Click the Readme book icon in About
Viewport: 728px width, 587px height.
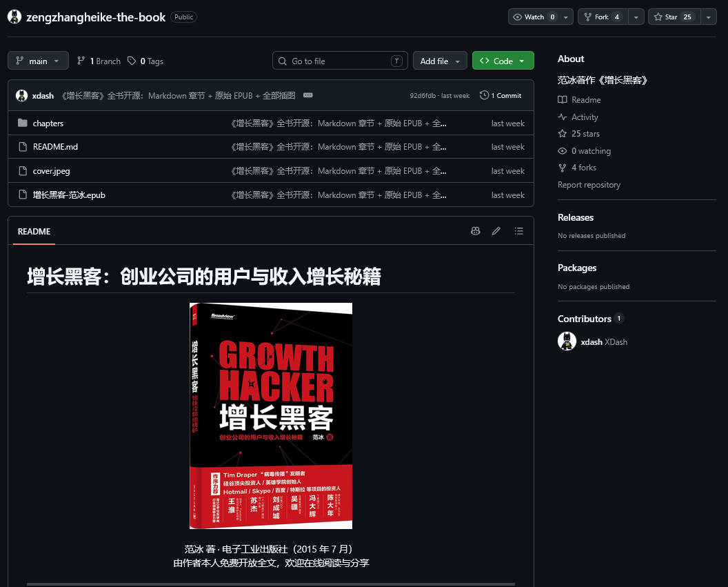[x=563, y=100]
